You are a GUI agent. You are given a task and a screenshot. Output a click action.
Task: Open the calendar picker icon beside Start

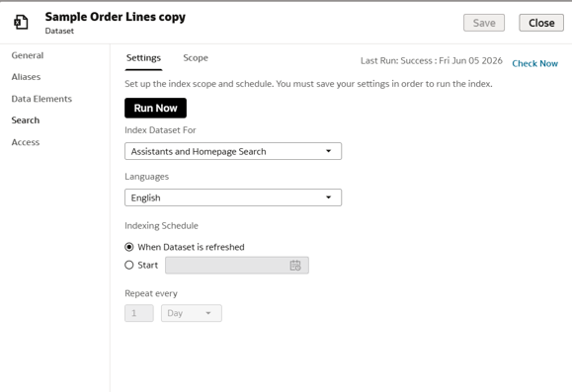tap(295, 265)
